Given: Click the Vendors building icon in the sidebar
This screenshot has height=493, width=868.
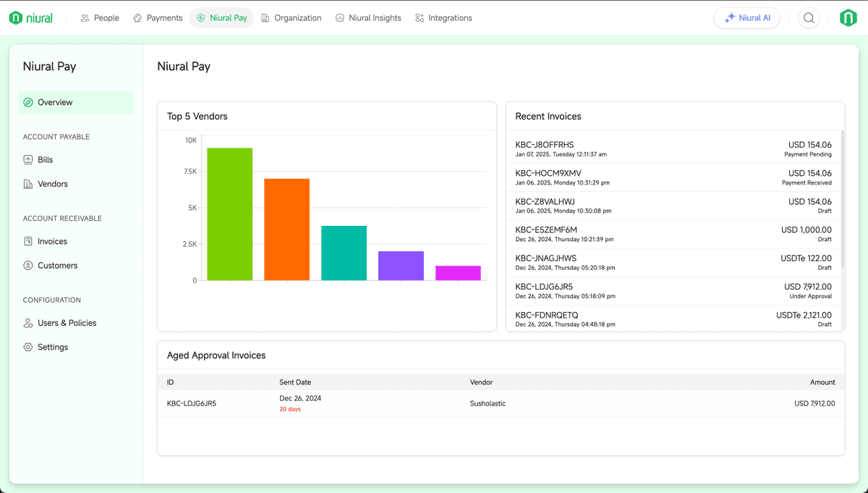Looking at the screenshot, I should coord(28,185).
